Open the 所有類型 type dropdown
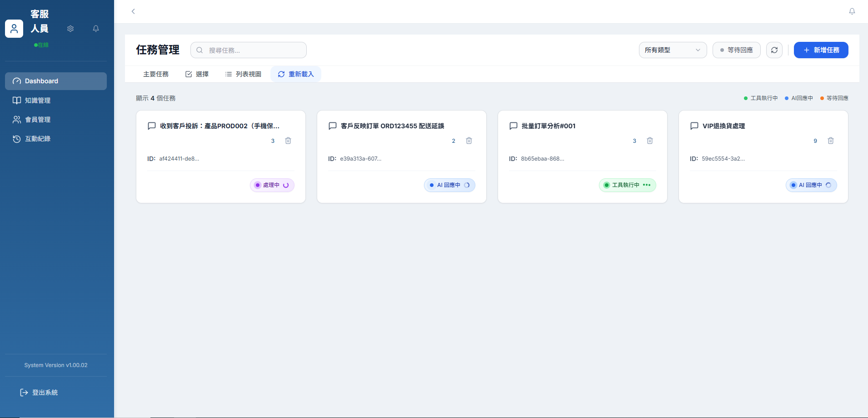 672,50
